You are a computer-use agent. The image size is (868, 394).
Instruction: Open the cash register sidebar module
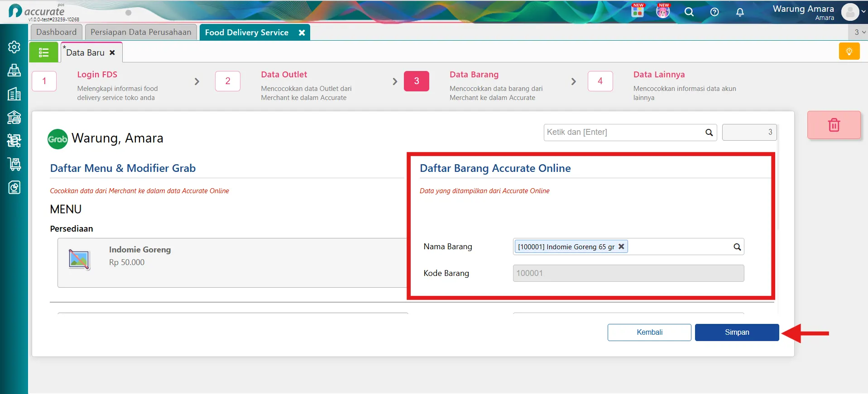[x=14, y=71]
